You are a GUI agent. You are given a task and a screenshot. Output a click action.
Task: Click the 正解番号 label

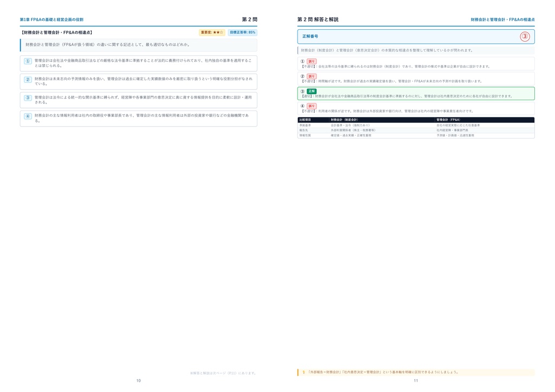click(310, 36)
